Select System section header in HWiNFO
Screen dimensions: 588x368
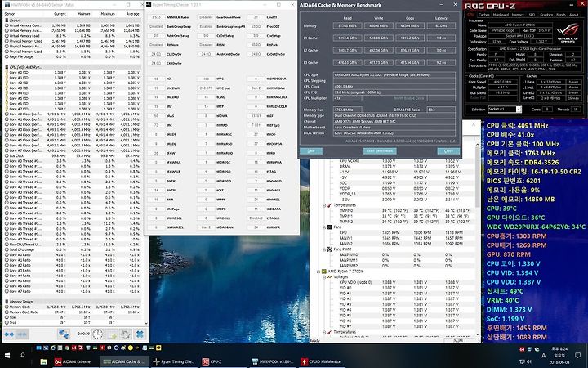(x=73, y=20)
